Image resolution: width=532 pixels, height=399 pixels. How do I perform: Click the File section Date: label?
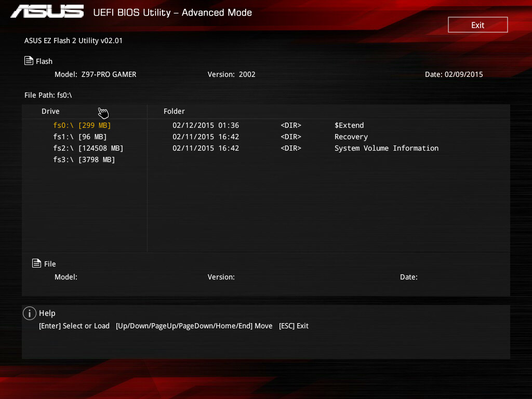click(409, 277)
